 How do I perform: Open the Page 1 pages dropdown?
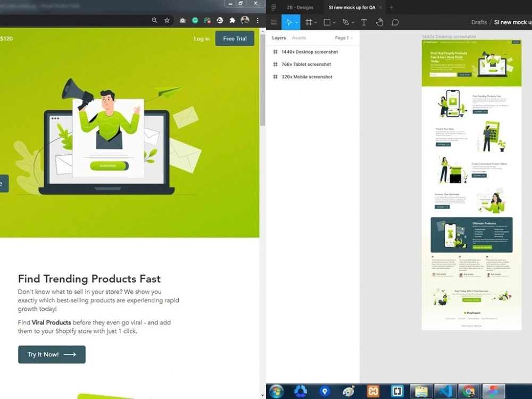(x=344, y=38)
